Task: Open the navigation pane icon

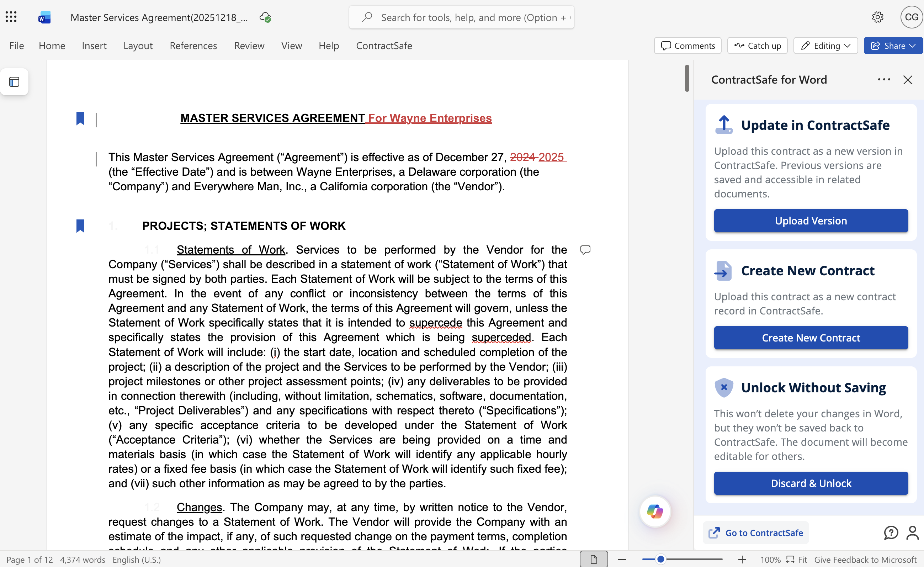Action: point(14,82)
